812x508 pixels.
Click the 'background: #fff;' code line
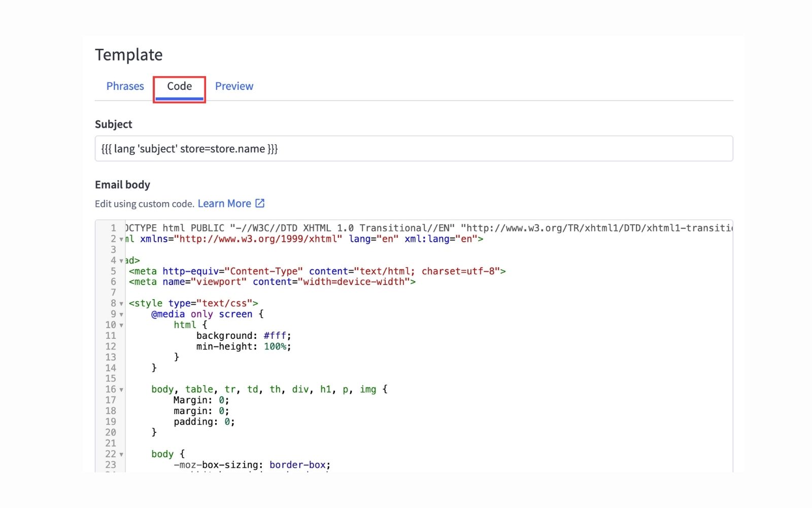244,336
